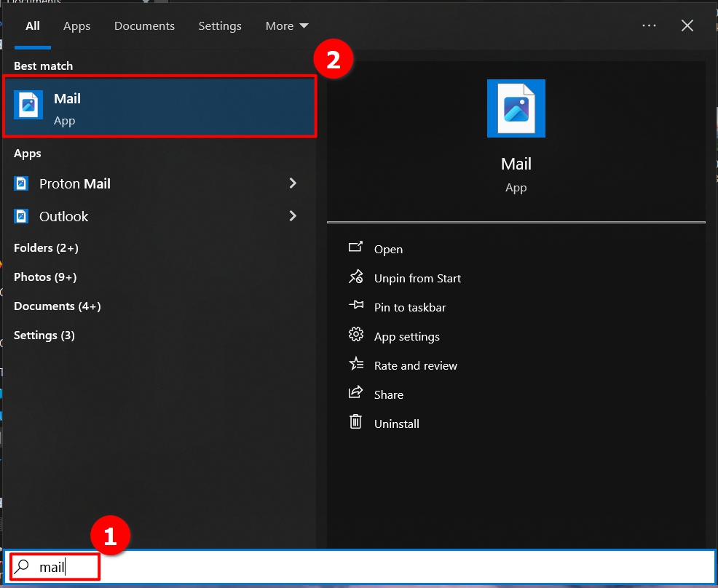Switch to the Settings search tab
The image size is (718, 588).
point(220,25)
